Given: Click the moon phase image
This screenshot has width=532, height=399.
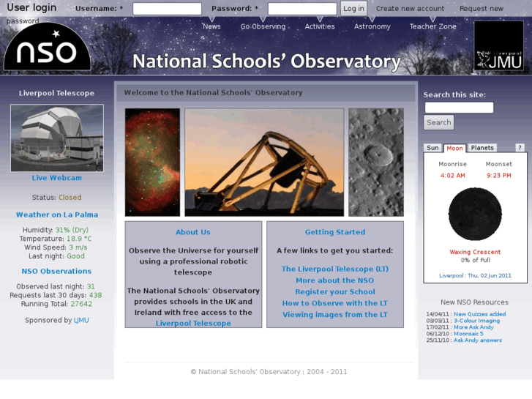Looking at the screenshot, I should (475, 215).
